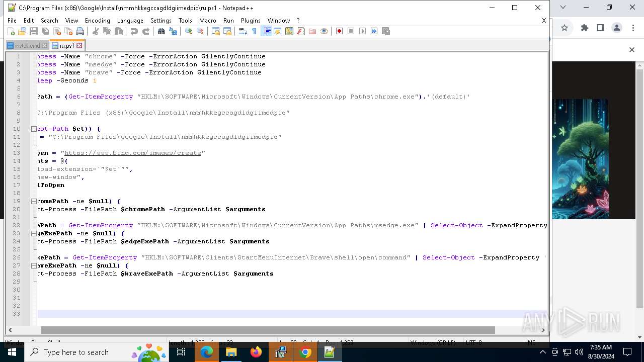This screenshot has width=644, height=362.
Task: Open the Plugins menu
Action: pos(251,21)
